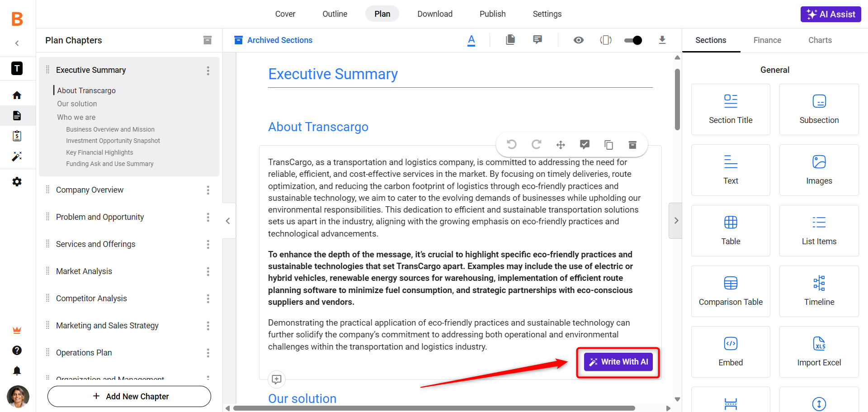Select Our solution in chapter tree
This screenshot has width=868, height=412.
(77, 104)
